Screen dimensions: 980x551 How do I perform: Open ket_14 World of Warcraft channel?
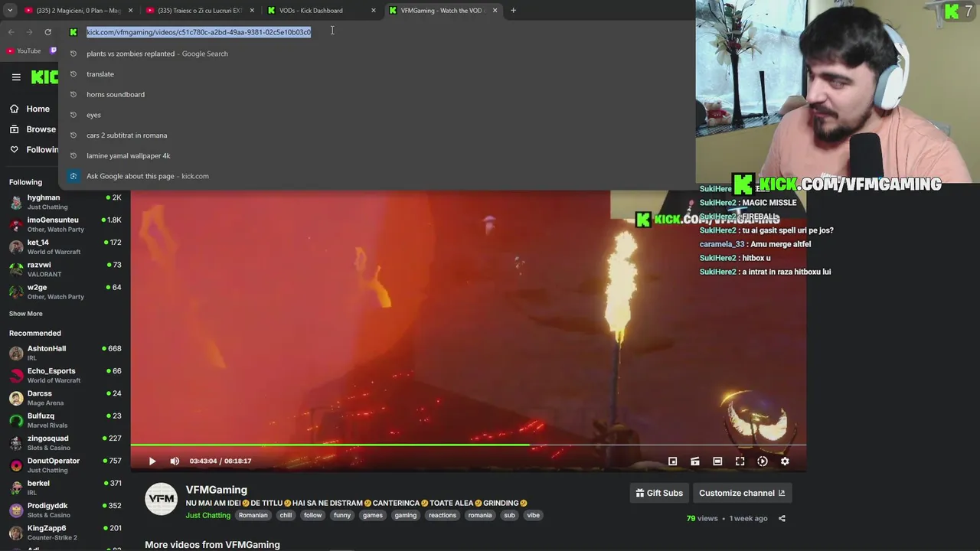(65, 246)
